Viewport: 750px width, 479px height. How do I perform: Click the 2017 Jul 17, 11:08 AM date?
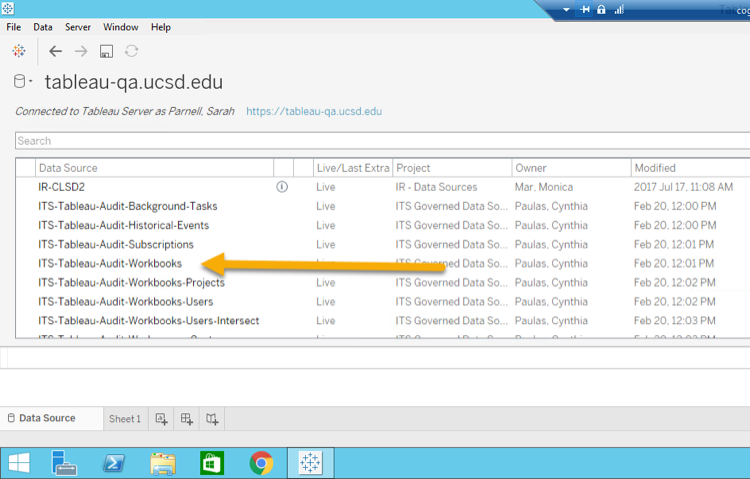point(684,187)
